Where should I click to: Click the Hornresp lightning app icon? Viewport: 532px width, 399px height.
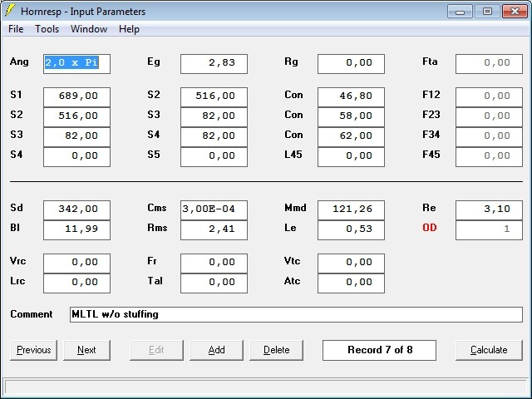coord(10,10)
